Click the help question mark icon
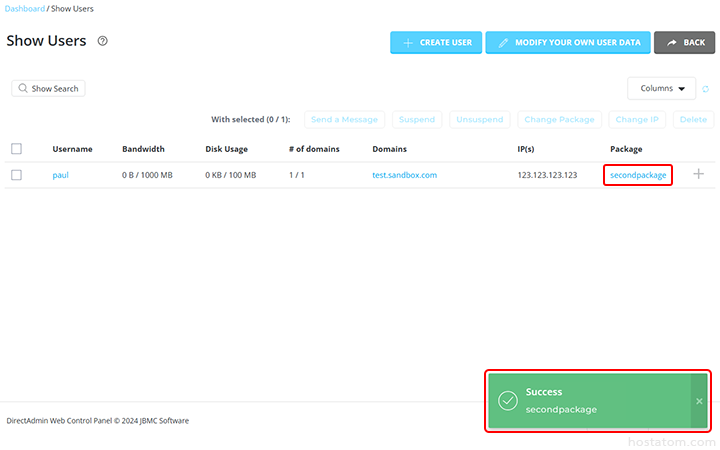 tap(103, 42)
